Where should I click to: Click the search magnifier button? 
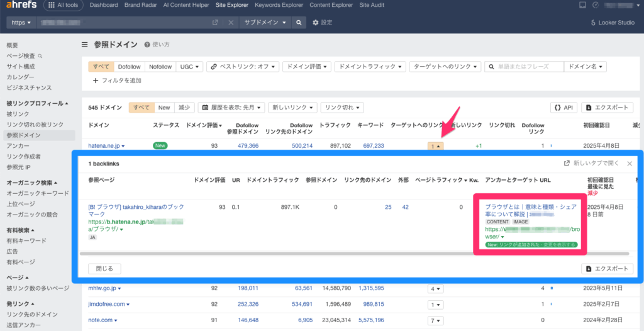click(299, 23)
